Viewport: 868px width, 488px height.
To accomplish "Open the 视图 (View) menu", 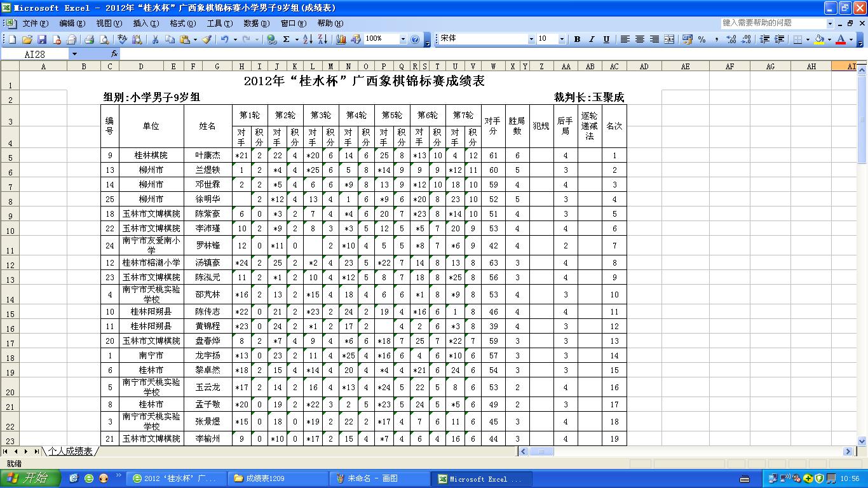I will coord(109,23).
